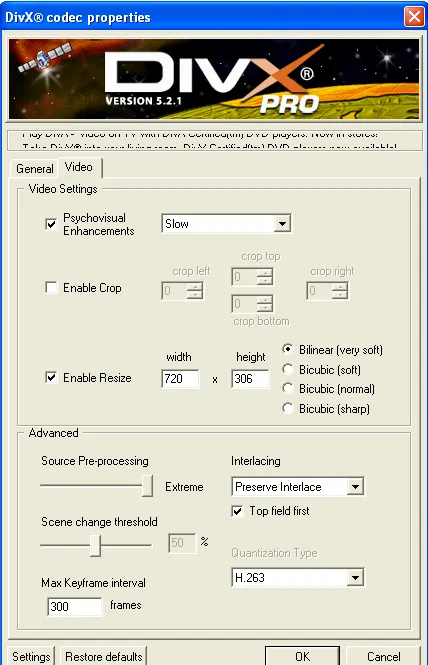Open the H.263 Quantization Type dropdown

[298, 578]
